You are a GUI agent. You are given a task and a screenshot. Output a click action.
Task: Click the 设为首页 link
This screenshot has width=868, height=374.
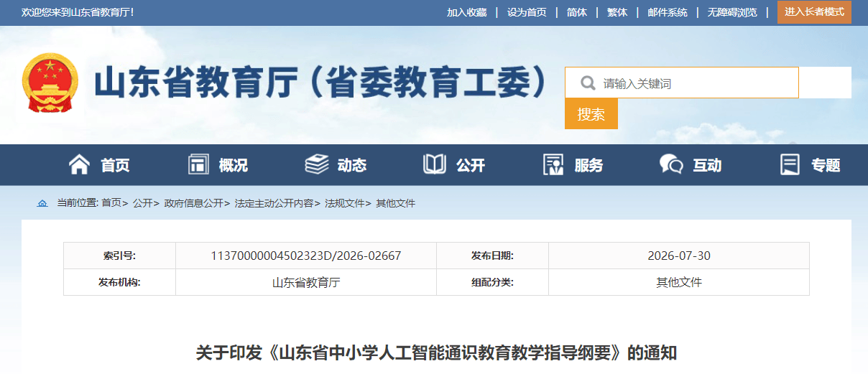pyautogui.click(x=527, y=12)
